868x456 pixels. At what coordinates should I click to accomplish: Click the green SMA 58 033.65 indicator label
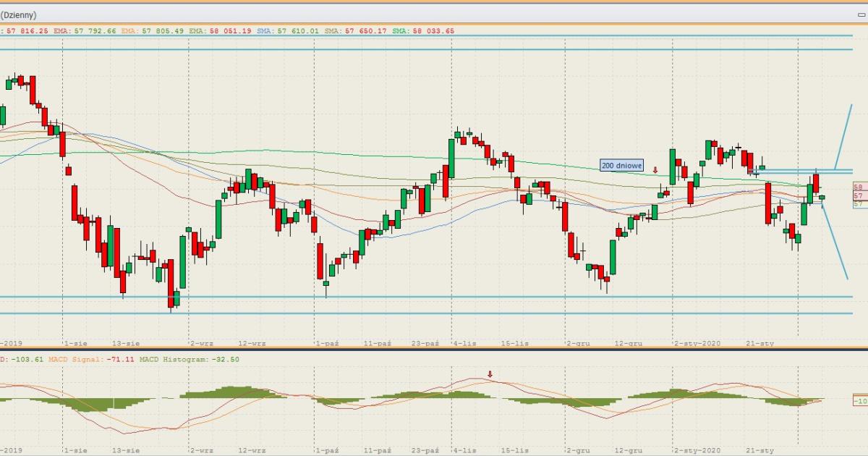(x=423, y=31)
